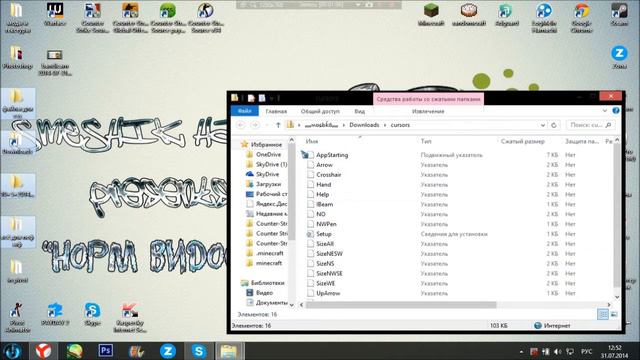Select the SizeAll cursor file
640x360 pixels.
pyautogui.click(x=325, y=244)
